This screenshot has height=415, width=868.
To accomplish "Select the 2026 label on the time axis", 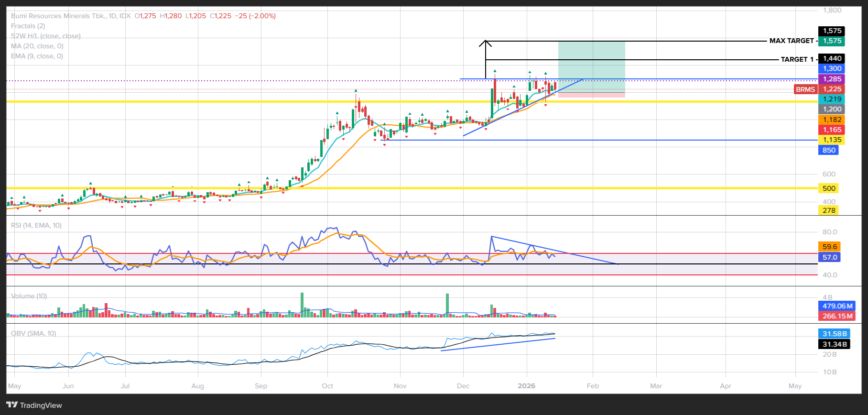I will tap(527, 386).
